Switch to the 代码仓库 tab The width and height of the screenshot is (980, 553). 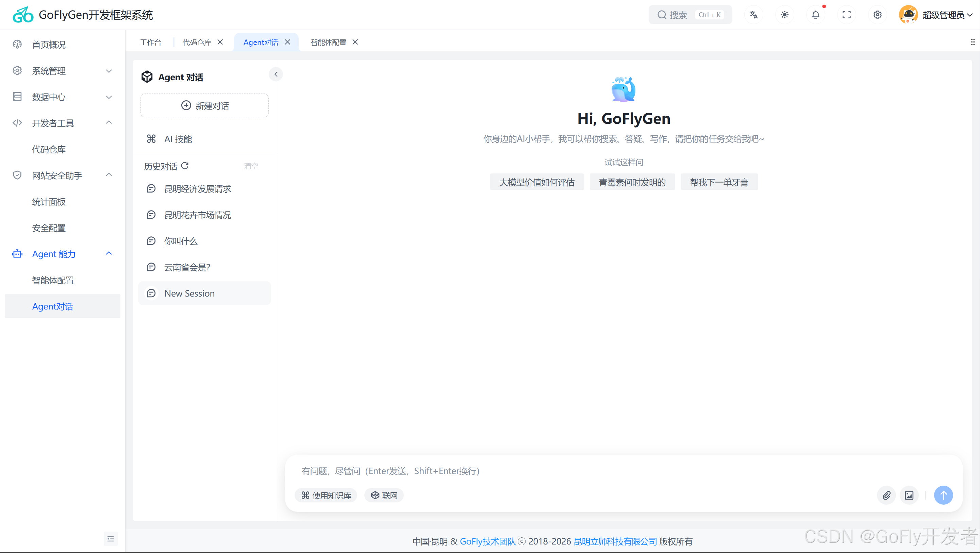197,42
